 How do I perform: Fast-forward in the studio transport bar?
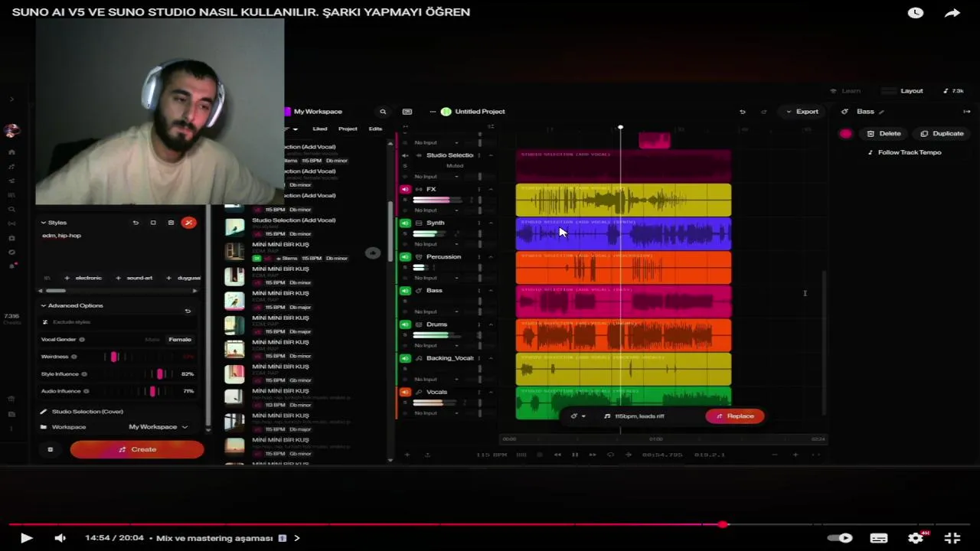tap(593, 455)
